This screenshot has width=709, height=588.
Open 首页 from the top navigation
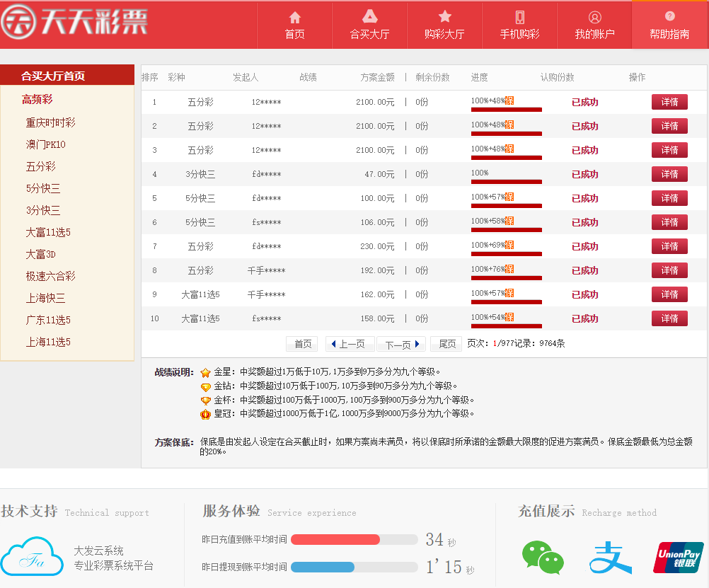pyautogui.click(x=294, y=25)
